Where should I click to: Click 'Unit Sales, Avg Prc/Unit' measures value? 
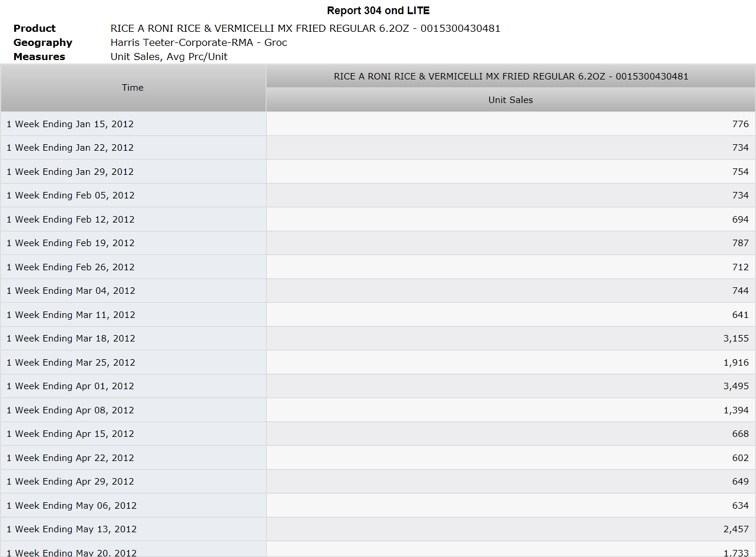[x=169, y=57]
